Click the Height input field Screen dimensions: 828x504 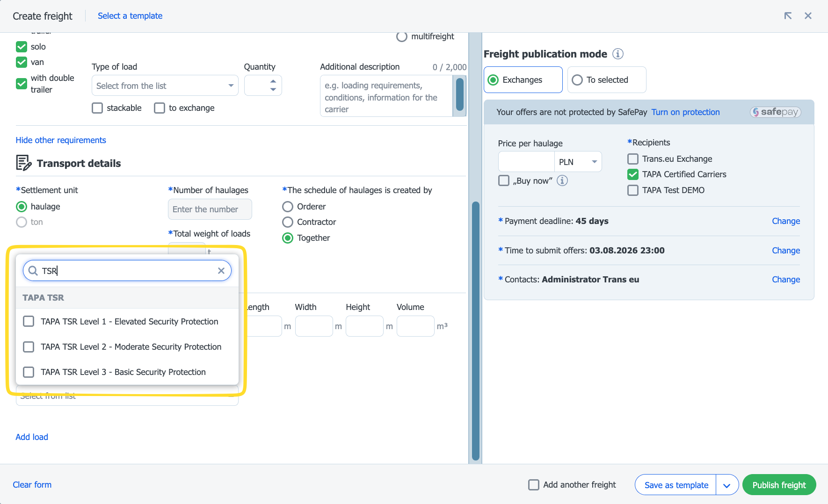[x=365, y=326]
